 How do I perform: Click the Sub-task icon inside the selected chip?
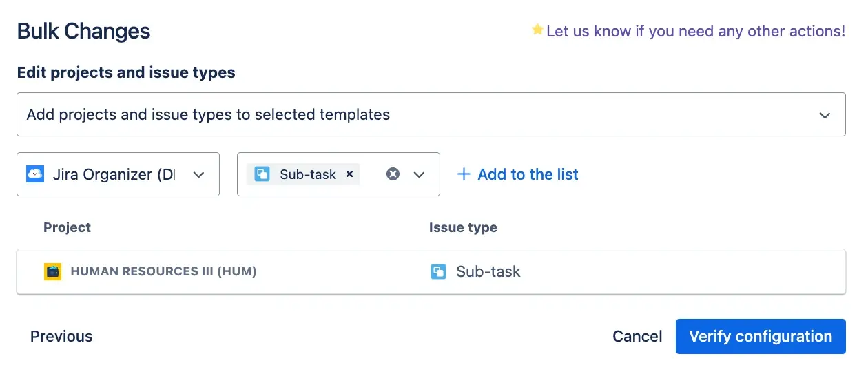click(x=262, y=174)
